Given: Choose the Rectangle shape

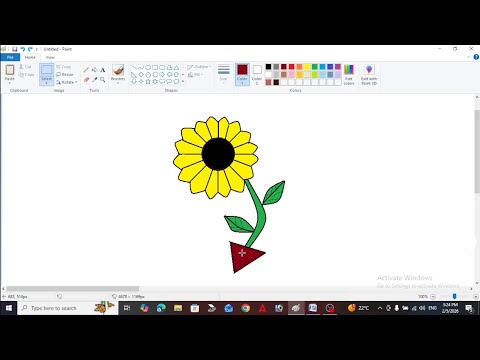Looking at the screenshot, I should (155, 67).
